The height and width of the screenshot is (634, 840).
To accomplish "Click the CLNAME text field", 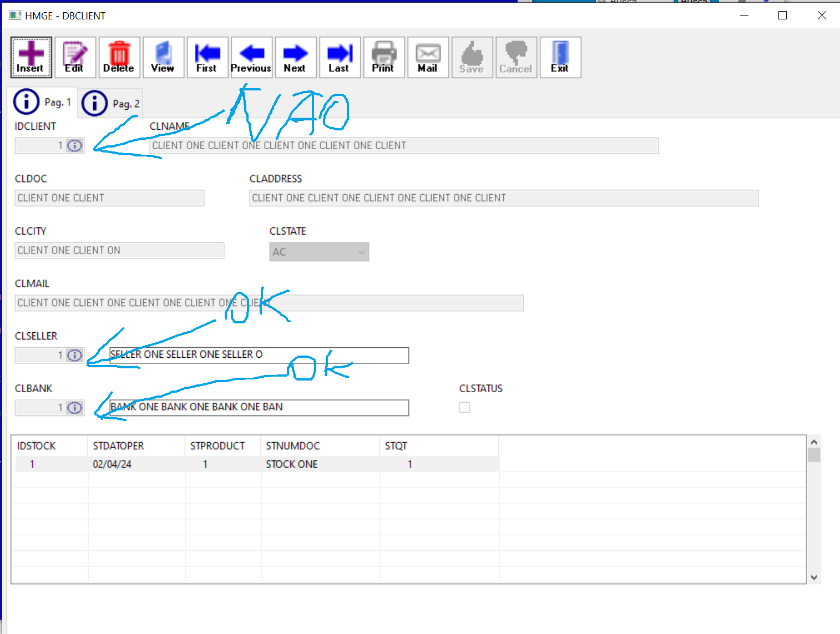I will (404, 146).
